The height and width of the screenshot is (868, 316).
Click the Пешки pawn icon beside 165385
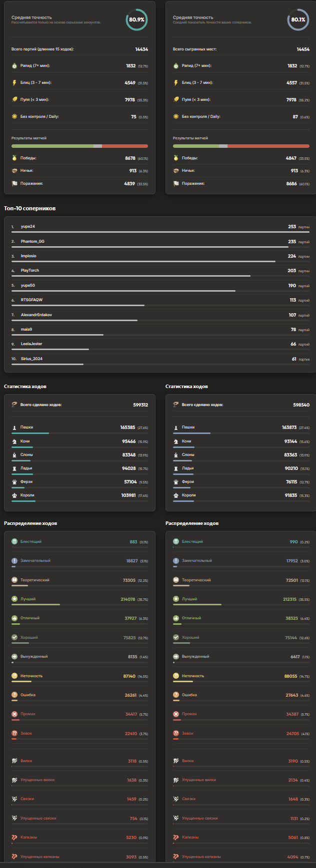click(14, 428)
